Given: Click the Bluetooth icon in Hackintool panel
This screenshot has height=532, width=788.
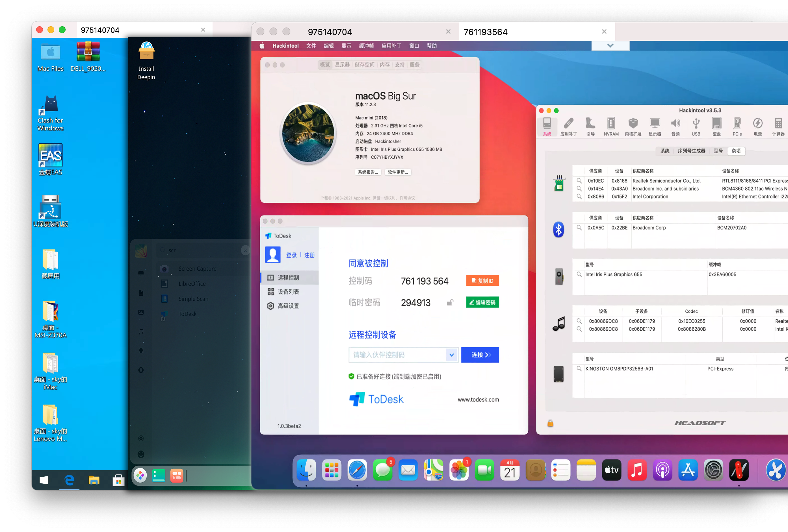Looking at the screenshot, I should click(558, 229).
